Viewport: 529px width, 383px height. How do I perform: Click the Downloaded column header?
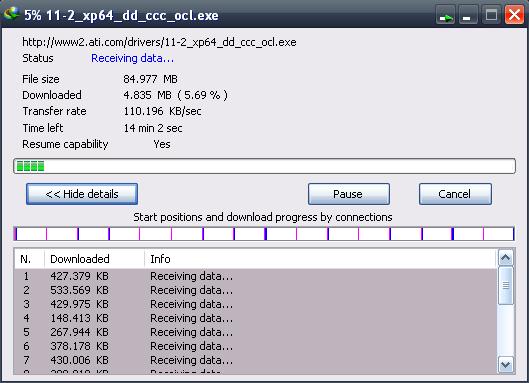pyautogui.click(x=94, y=259)
